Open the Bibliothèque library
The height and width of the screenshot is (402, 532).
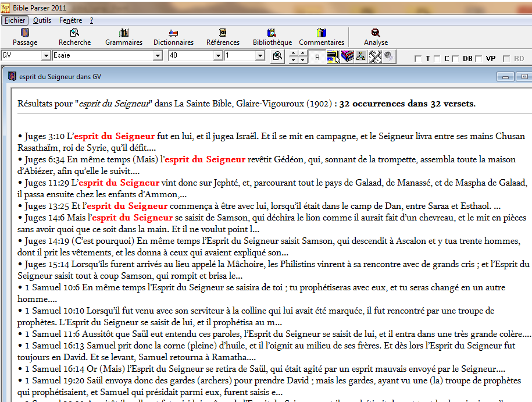(x=272, y=37)
